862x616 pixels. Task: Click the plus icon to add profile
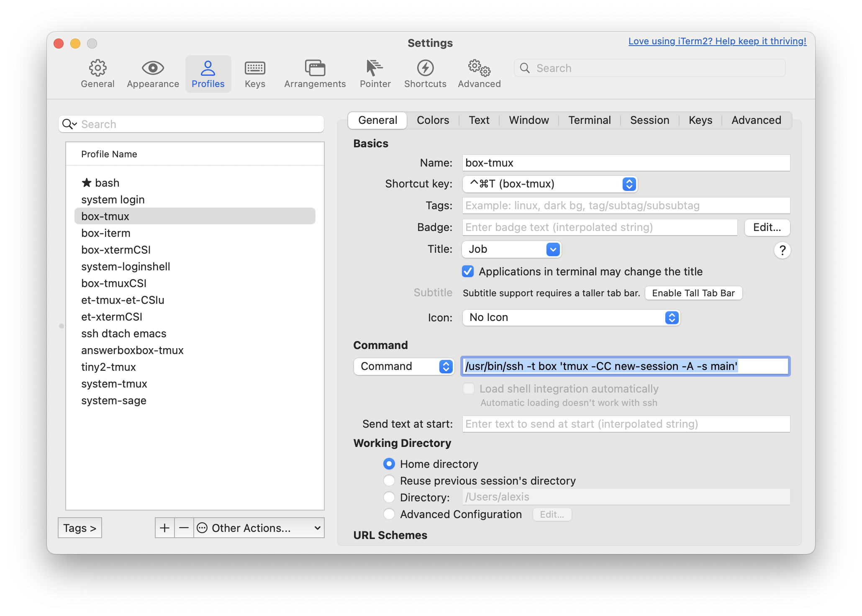(165, 528)
